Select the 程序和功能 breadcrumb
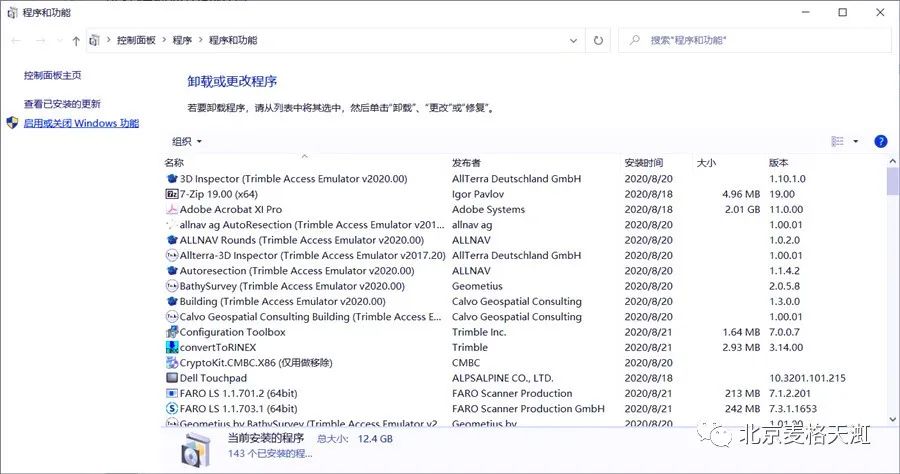Screen dimensions: 900x474 coord(232,40)
